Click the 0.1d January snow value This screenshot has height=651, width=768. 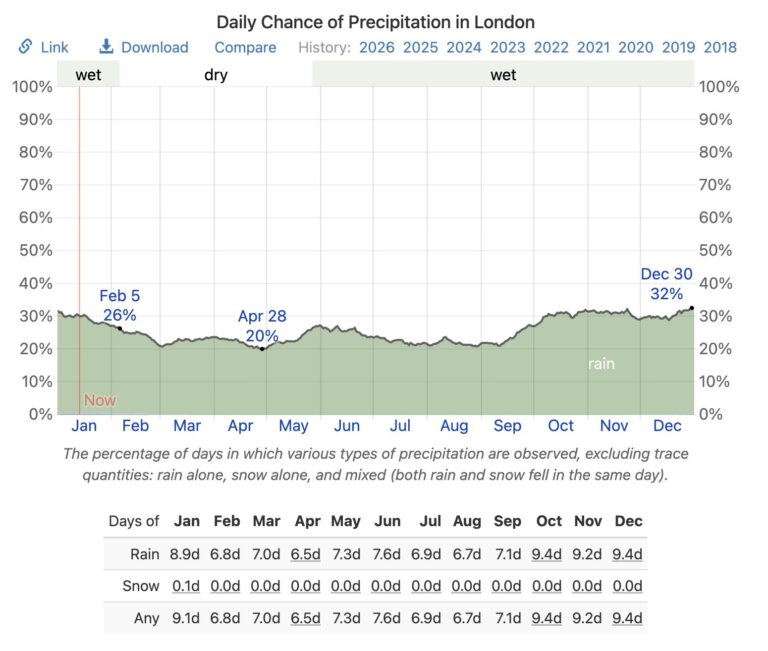186,586
